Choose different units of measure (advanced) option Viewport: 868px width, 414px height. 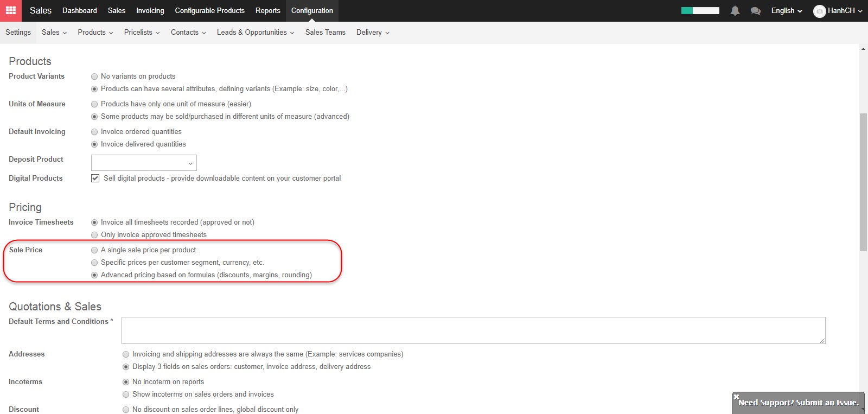point(94,117)
